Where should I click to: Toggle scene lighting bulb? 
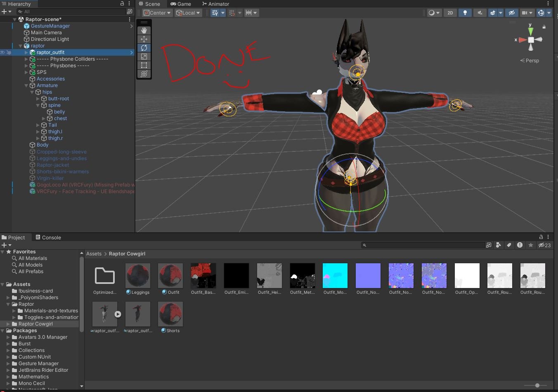pos(465,13)
